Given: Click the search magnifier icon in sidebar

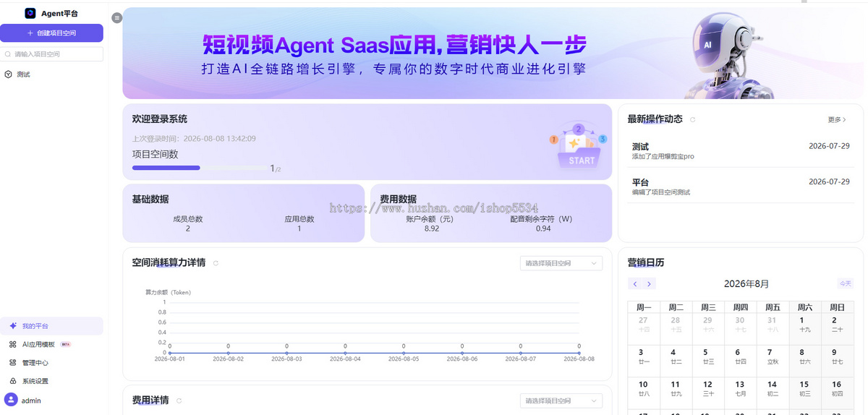Looking at the screenshot, I should coord(8,54).
